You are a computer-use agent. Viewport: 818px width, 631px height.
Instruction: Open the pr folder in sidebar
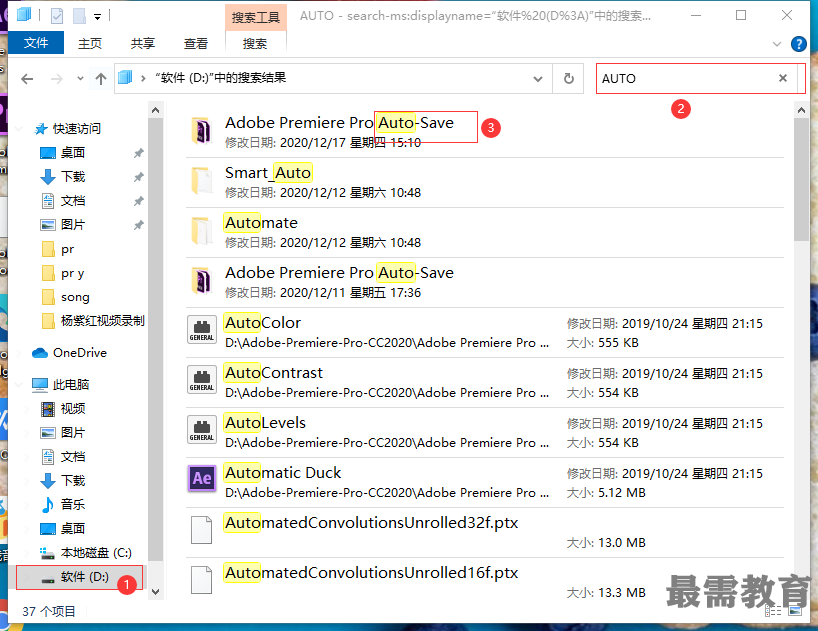pos(67,249)
